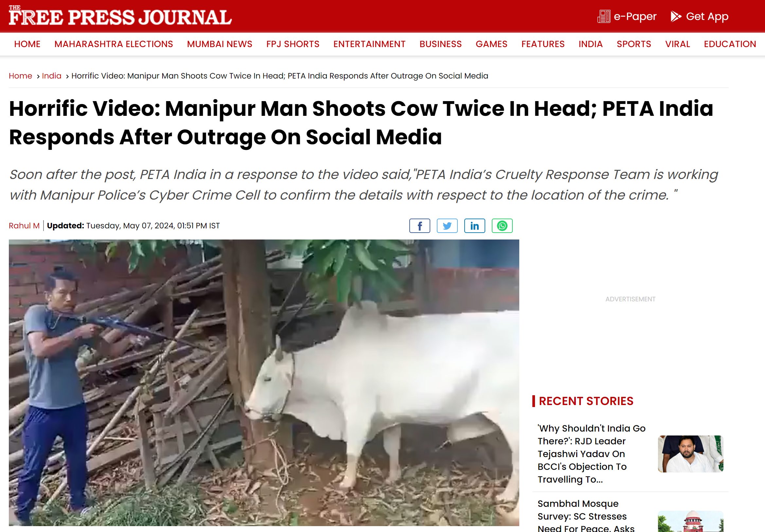The image size is (765, 532).
Task: Open the Education menu item
Action: tap(730, 44)
